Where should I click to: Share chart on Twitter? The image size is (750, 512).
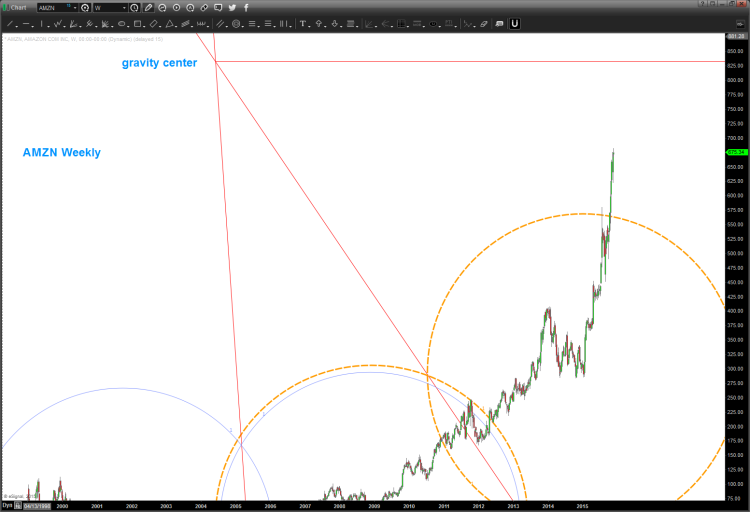point(232,8)
